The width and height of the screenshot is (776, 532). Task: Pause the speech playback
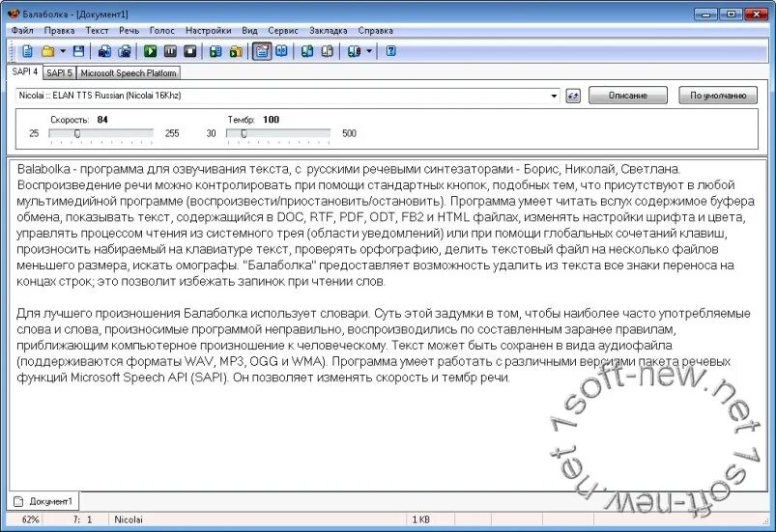pos(170,51)
